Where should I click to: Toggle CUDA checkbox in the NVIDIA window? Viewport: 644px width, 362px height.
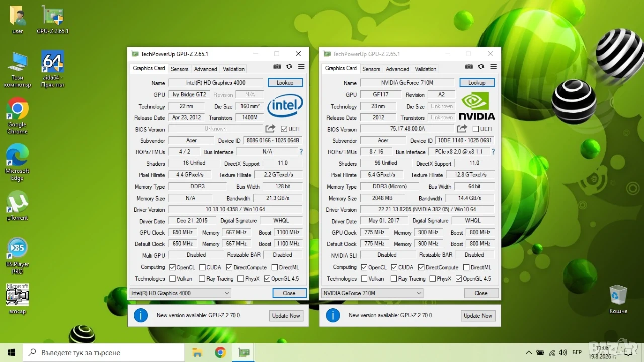tap(394, 267)
